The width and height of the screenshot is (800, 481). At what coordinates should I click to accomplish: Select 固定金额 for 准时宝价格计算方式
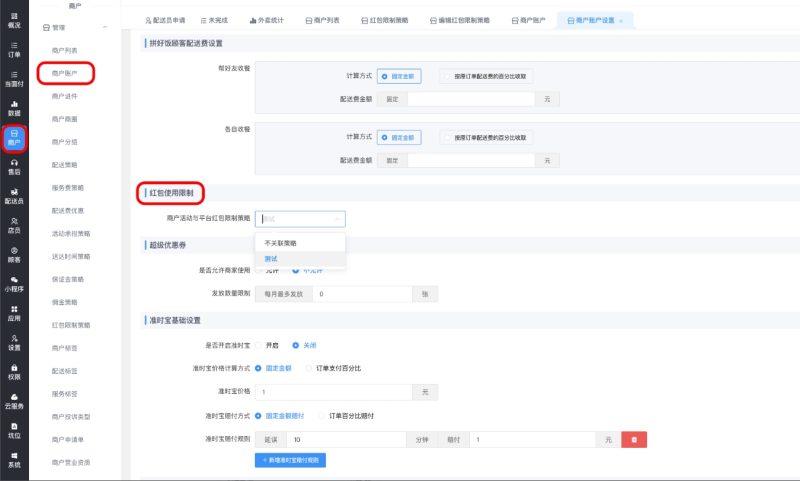(273, 368)
